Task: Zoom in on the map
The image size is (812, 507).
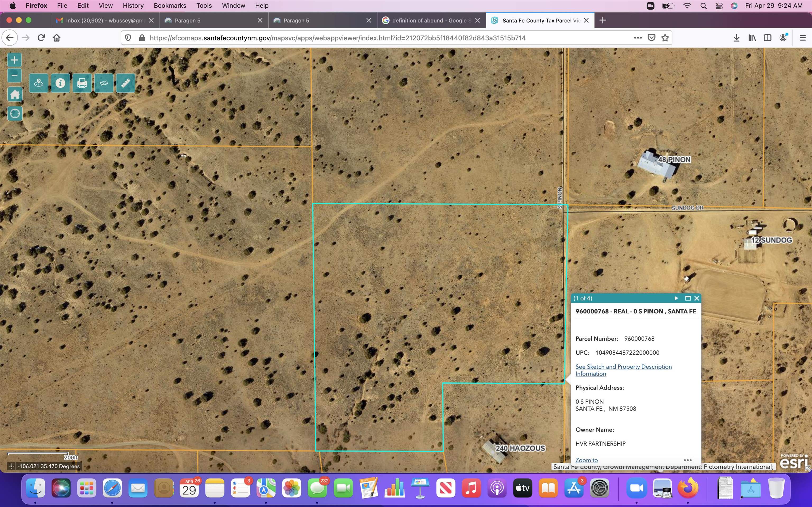Action: click(15, 60)
